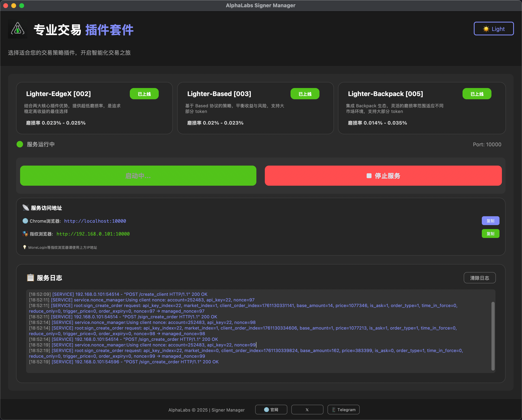The height and width of the screenshot is (420, 522).
Task: Select the Lighter-EdgeX [002] plugin card
Action: (94, 108)
